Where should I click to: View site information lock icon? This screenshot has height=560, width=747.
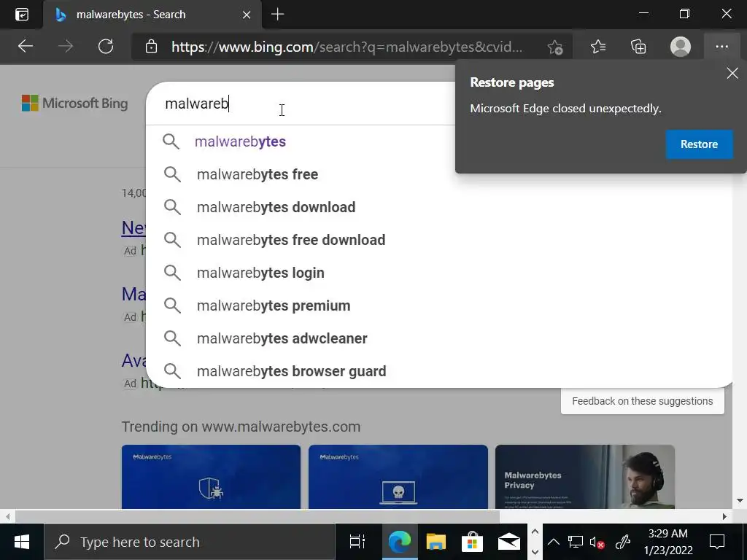(x=151, y=47)
